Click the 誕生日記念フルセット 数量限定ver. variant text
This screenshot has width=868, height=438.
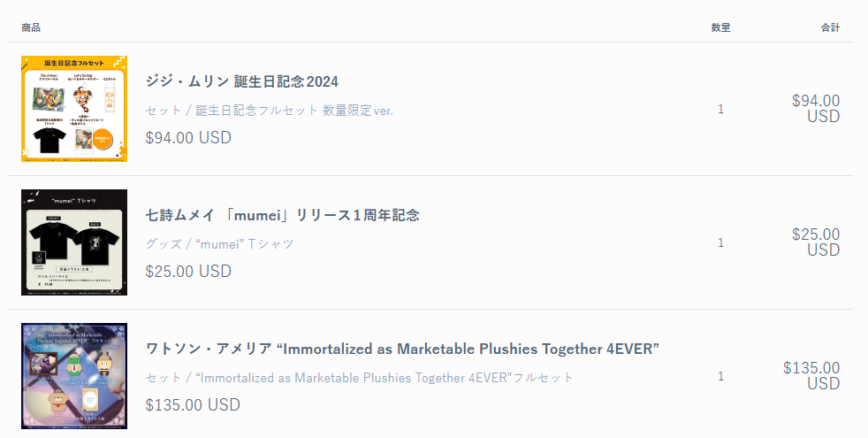coord(269,111)
